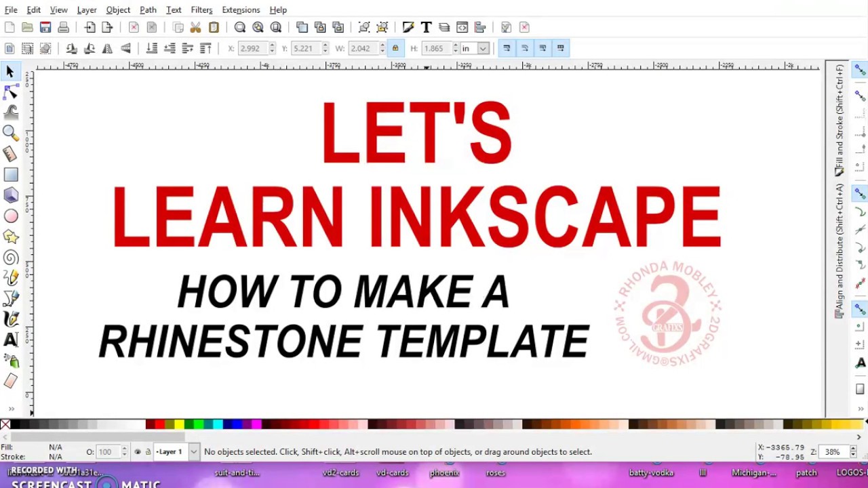Click the no-color X swatch
The image size is (868, 488).
tap(5, 425)
